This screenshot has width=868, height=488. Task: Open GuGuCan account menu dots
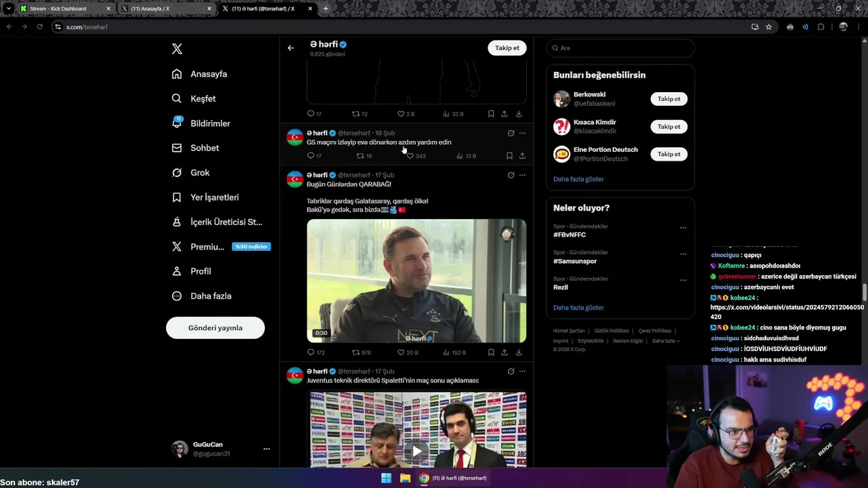(x=267, y=449)
